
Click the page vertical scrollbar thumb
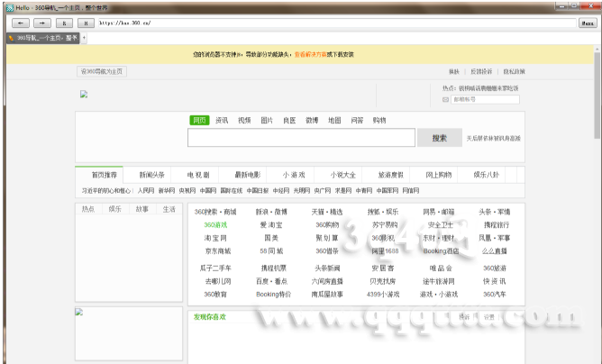click(597, 96)
